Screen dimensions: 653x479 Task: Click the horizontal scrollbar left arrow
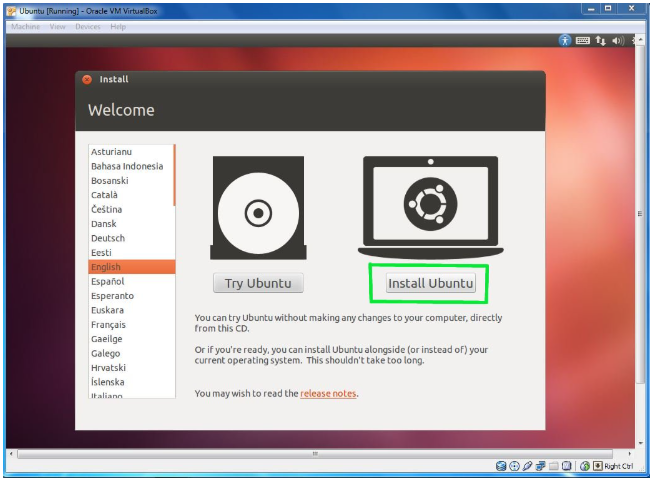(11, 454)
